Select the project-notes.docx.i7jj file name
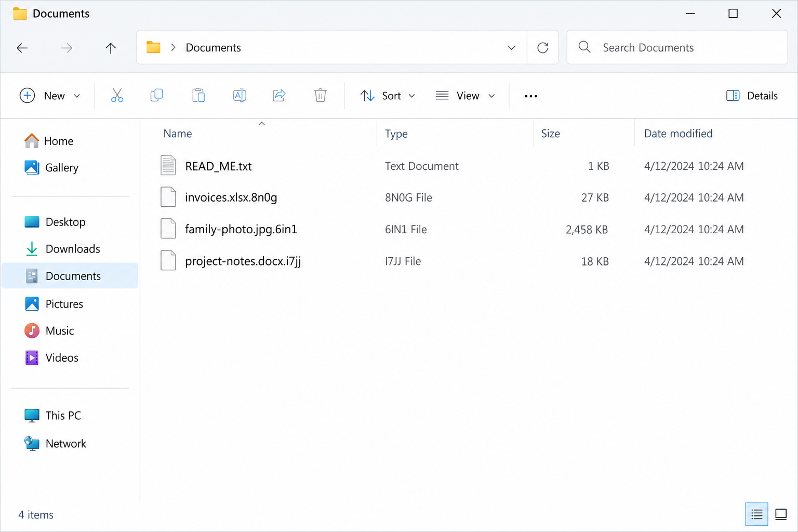This screenshot has width=798, height=532. click(x=243, y=261)
